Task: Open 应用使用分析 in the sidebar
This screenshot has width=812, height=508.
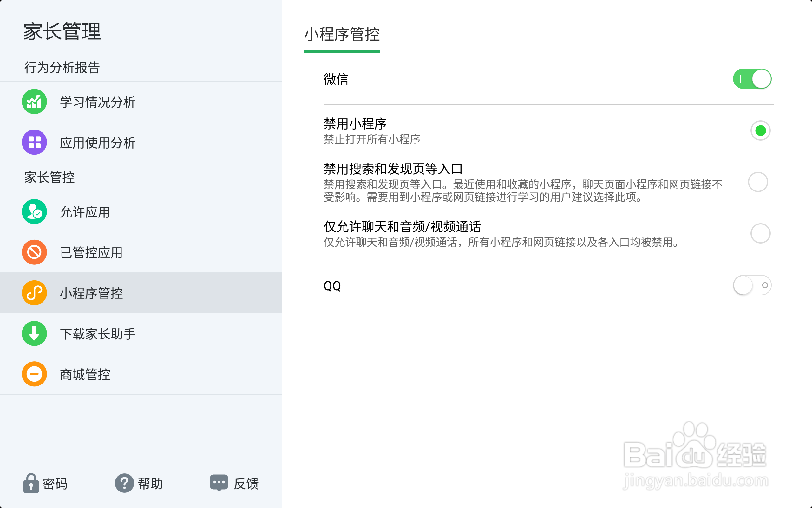Action: 141,143
